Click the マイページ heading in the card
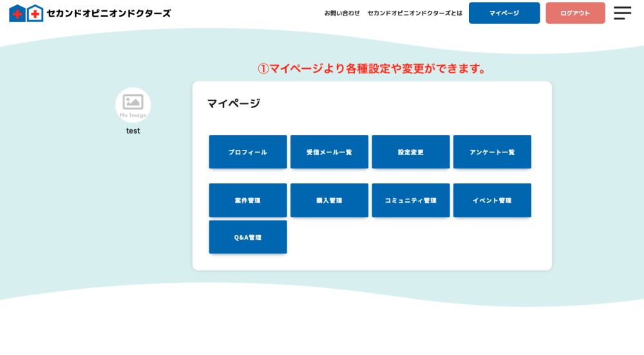 coord(233,104)
